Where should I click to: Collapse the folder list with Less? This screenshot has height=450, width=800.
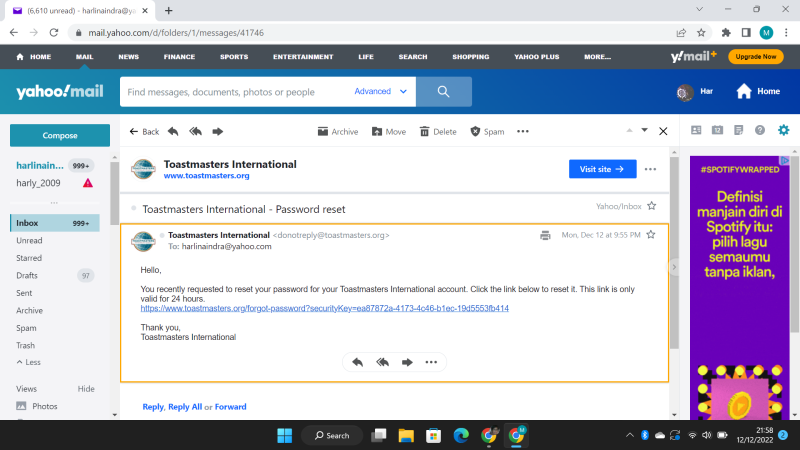tap(29, 362)
